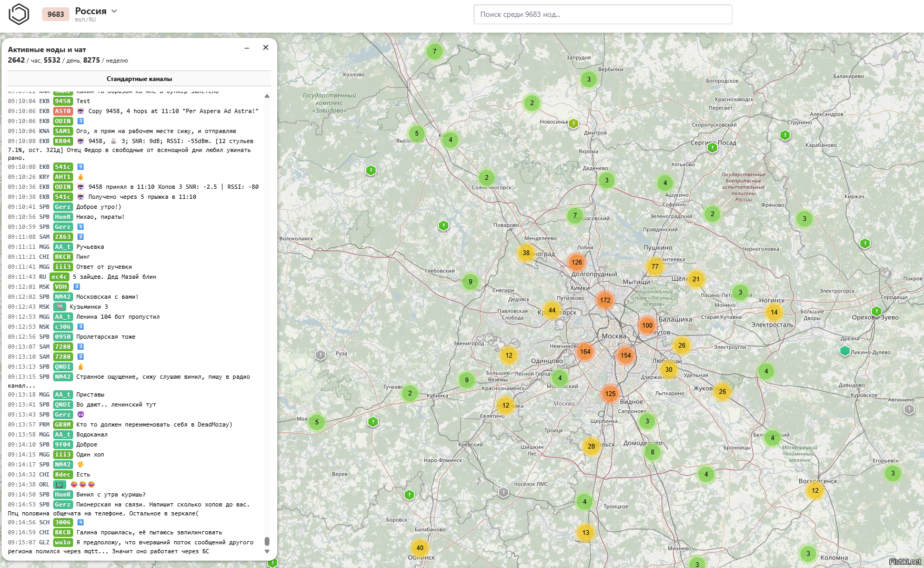The image size is (924, 568).
Task: Open the 172 node cluster marker
Action: pos(605,300)
